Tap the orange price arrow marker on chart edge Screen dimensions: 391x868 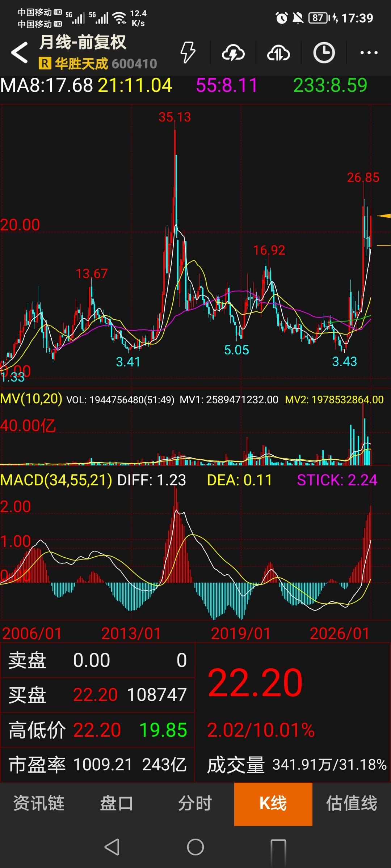(x=384, y=216)
